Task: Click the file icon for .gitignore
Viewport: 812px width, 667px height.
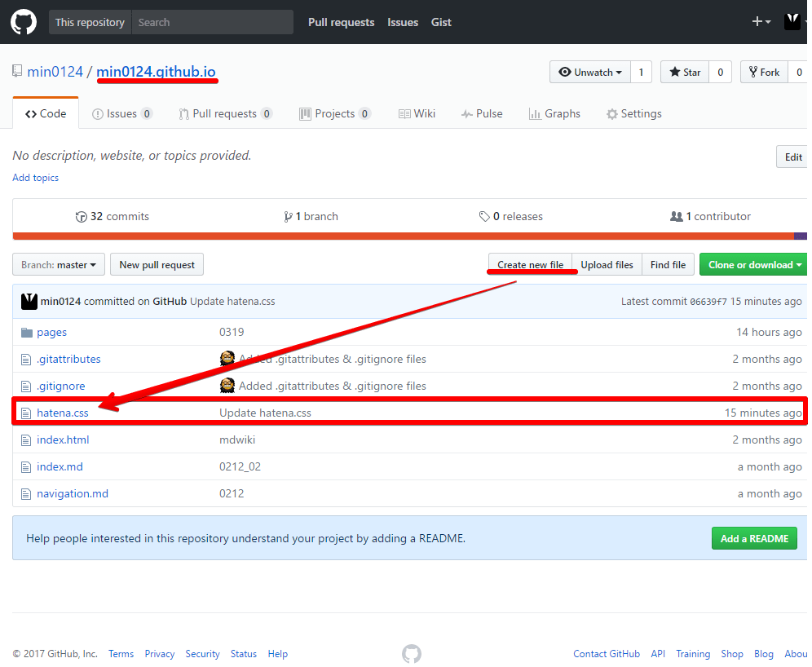Action: (x=26, y=387)
